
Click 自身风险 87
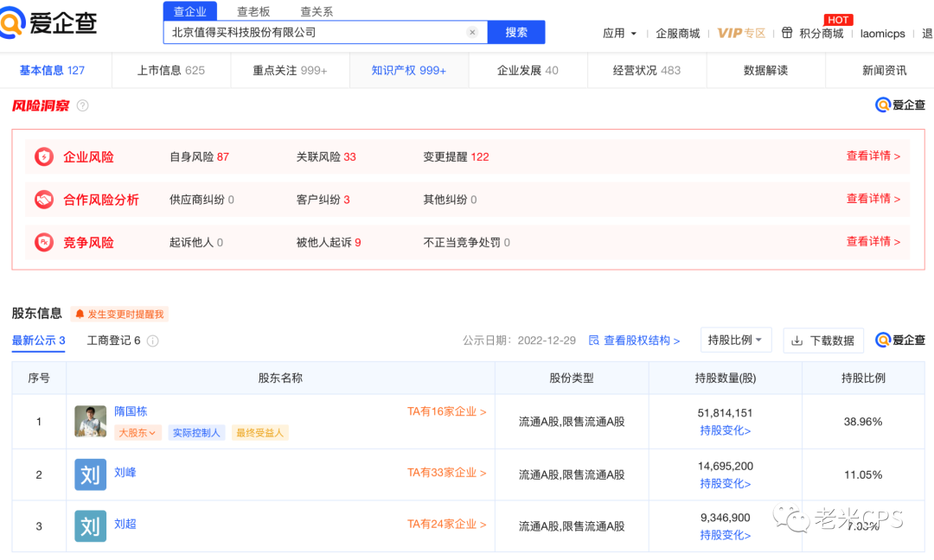pos(199,156)
